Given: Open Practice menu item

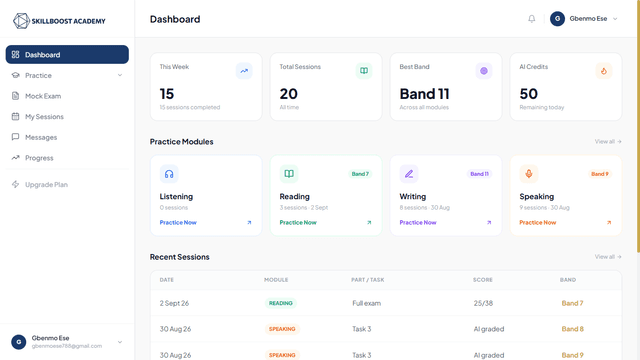Looking at the screenshot, I should (67, 75).
